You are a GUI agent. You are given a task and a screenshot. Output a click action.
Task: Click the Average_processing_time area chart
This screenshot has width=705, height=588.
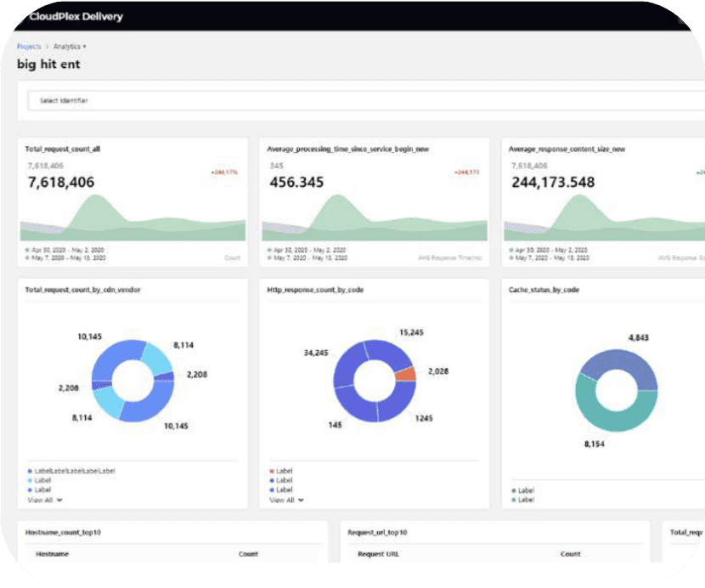(375, 218)
